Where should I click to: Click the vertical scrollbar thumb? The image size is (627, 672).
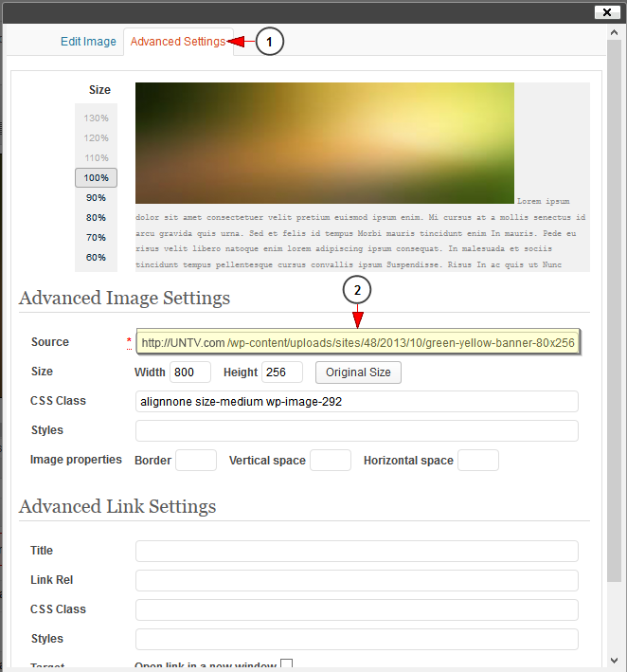(614, 311)
